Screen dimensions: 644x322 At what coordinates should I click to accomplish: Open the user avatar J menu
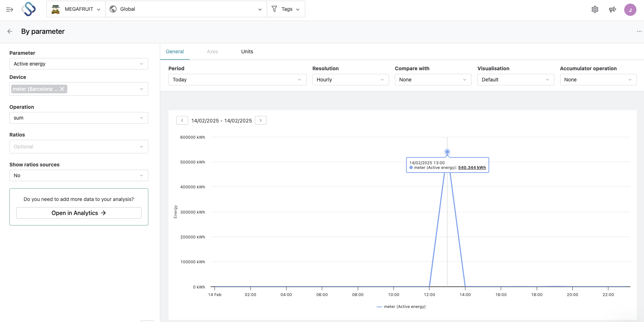630,10
